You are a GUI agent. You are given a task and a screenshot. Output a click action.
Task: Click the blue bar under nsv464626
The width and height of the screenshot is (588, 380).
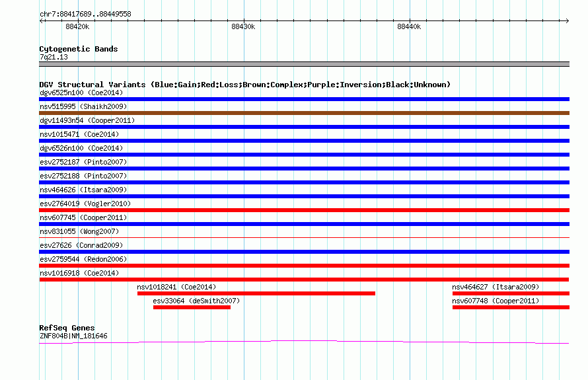coord(304,196)
